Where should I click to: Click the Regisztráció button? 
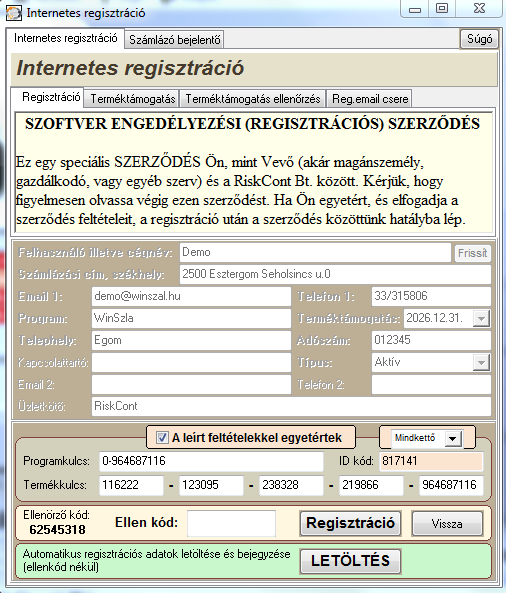coord(350,523)
